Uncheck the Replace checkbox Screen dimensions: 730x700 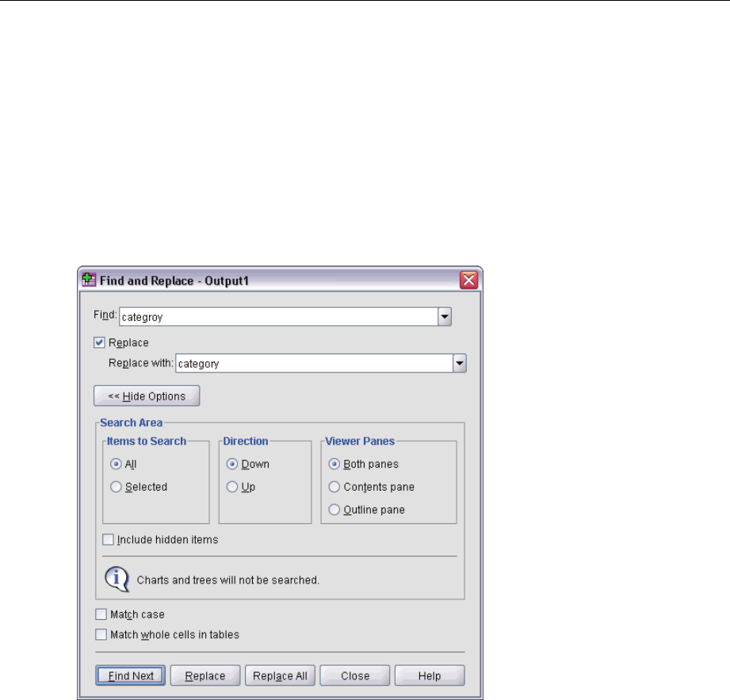pos(99,342)
